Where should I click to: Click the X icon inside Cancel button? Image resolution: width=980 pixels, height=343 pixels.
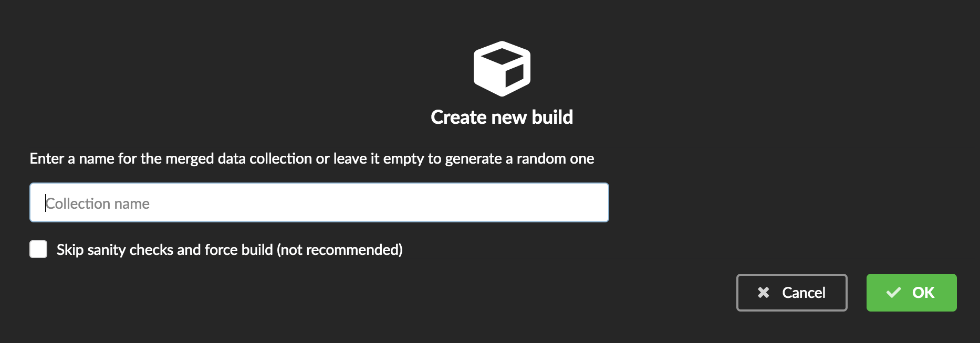[763, 293]
